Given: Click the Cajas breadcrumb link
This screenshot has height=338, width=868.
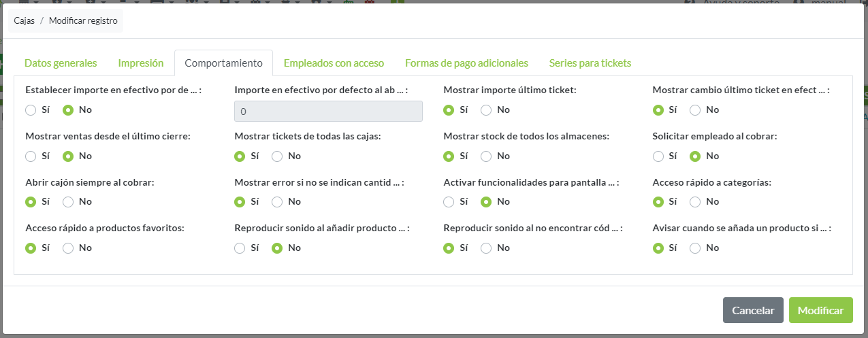Looking at the screenshot, I should (25, 20).
